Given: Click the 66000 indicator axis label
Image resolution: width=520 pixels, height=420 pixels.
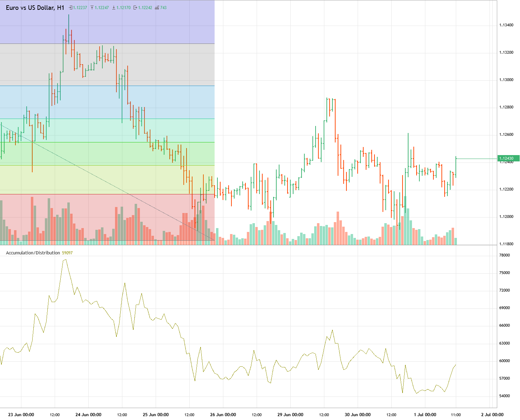Looking at the screenshot, I should (x=505, y=326).
